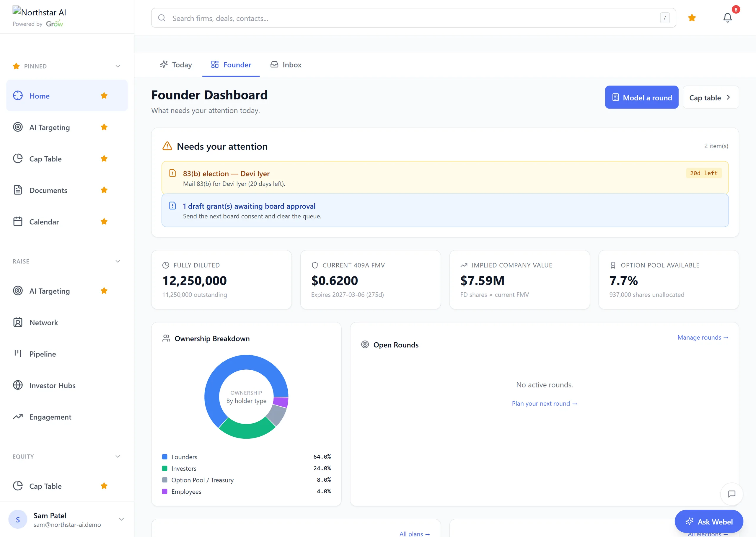Image resolution: width=756 pixels, height=537 pixels.
Task: Select the Founder tab
Action: pyautogui.click(x=231, y=65)
